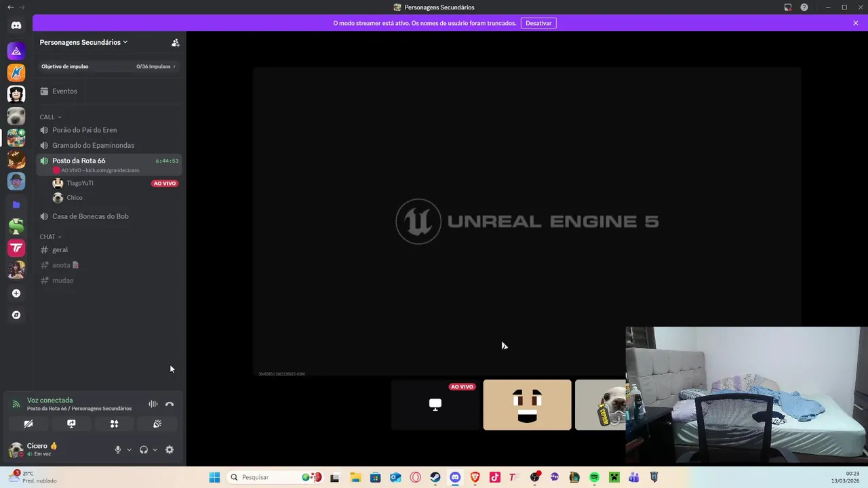Expand the Objetivo de impulso boost goal
Screen dimensions: 868x488
coord(108,66)
